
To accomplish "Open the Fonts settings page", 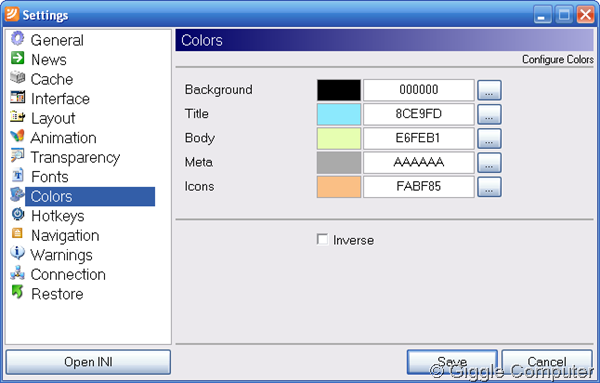I will point(50,177).
